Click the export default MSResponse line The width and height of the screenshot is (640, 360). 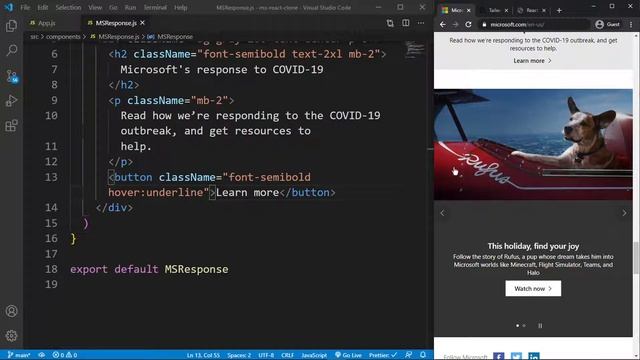(149, 269)
